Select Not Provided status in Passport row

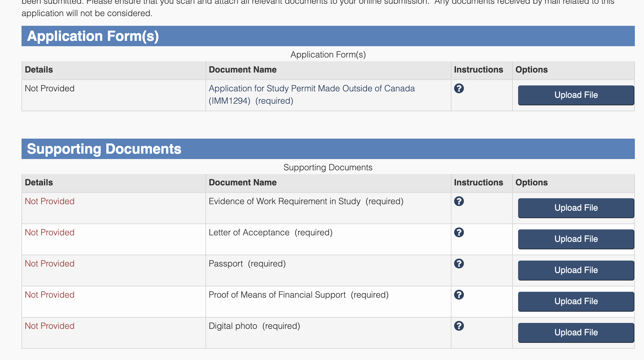49,264
